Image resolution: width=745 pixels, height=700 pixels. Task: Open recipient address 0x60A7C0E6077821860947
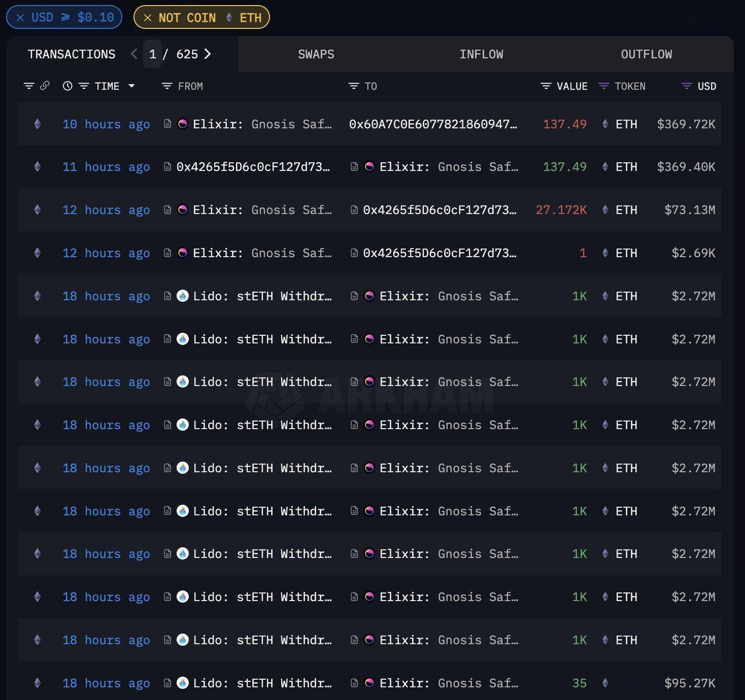tap(433, 124)
